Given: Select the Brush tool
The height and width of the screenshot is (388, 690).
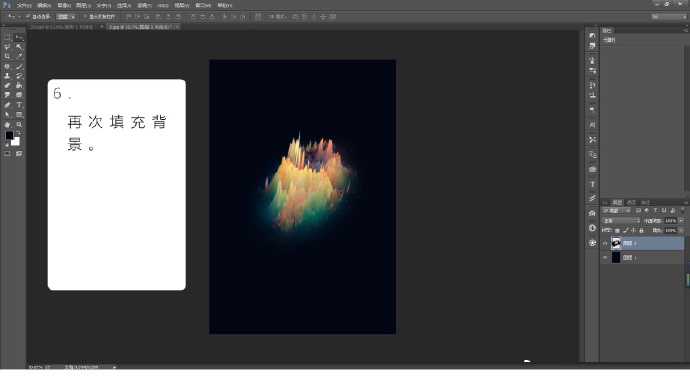Looking at the screenshot, I should (x=19, y=66).
